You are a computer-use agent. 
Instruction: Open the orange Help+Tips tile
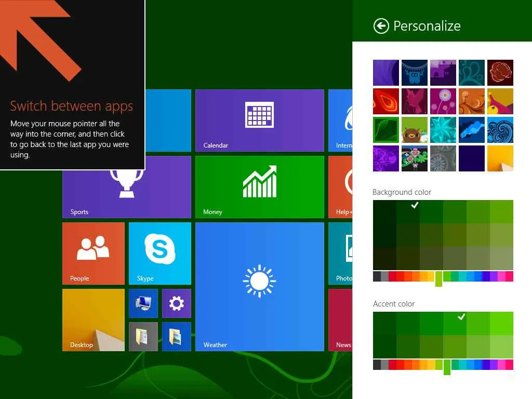[x=340, y=187]
